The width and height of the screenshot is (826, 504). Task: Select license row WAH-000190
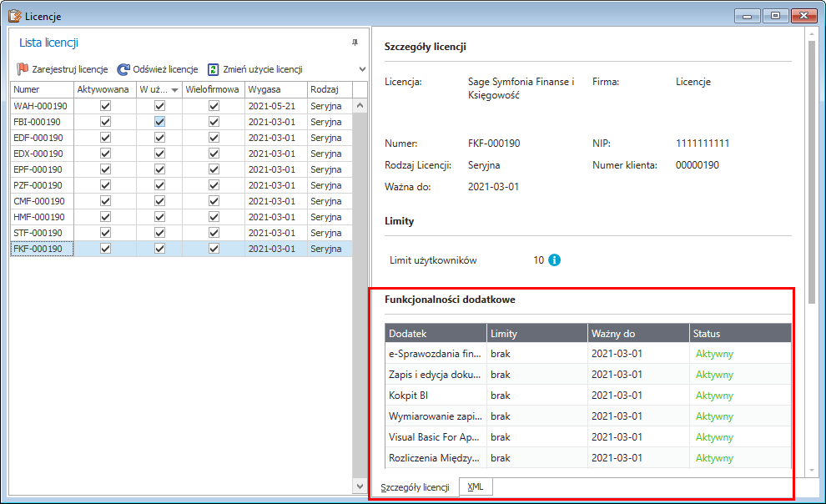(x=181, y=106)
